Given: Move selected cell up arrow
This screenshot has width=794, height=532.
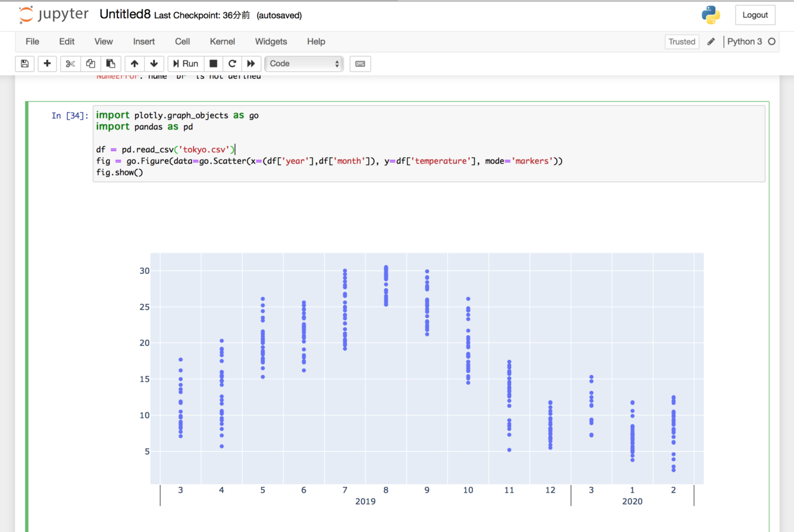Looking at the screenshot, I should (134, 63).
